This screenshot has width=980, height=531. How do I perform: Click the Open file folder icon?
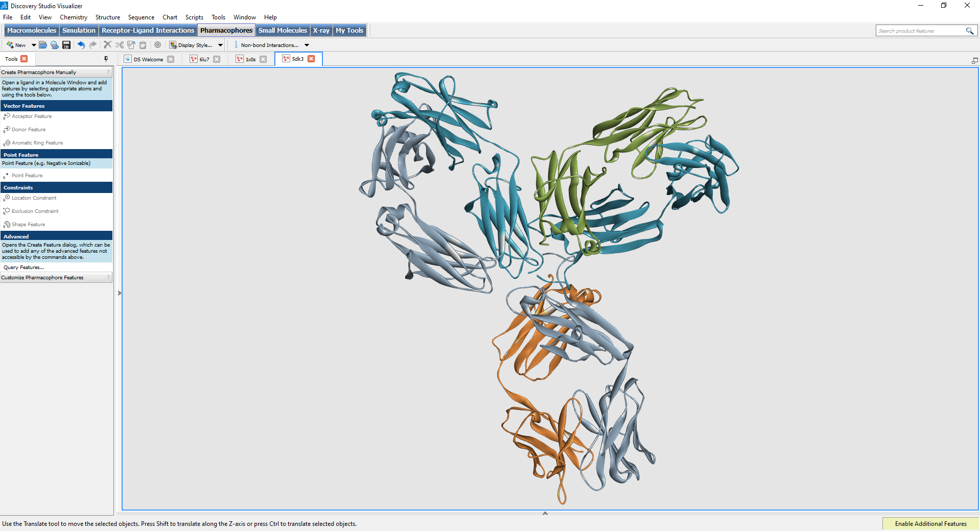43,45
